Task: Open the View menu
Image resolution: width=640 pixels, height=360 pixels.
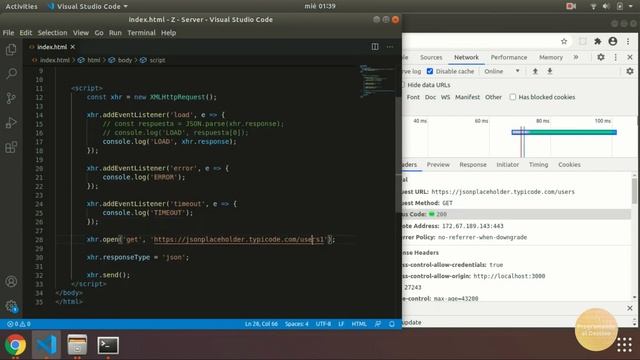Action: click(81, 33)
